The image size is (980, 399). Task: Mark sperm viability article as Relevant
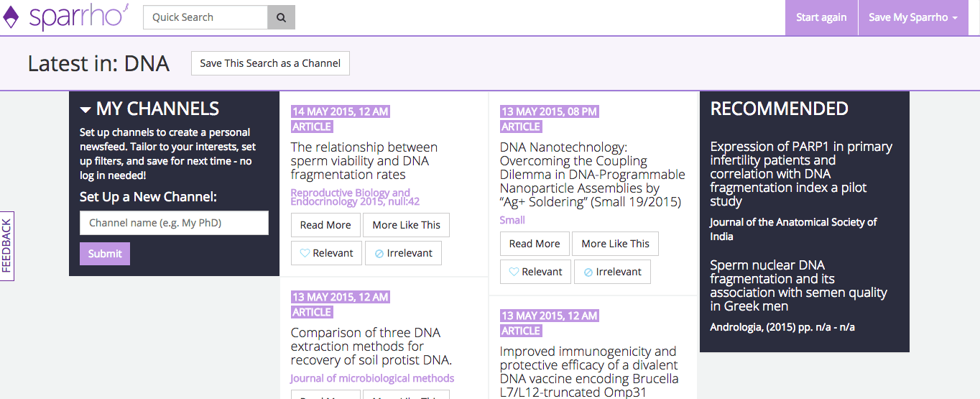point(326,253)
